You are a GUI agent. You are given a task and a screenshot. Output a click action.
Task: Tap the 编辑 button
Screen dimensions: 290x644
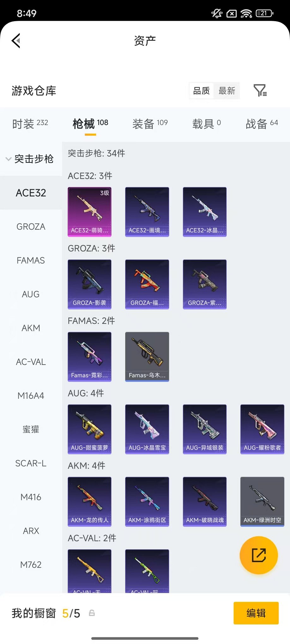(x=256, y=613)
